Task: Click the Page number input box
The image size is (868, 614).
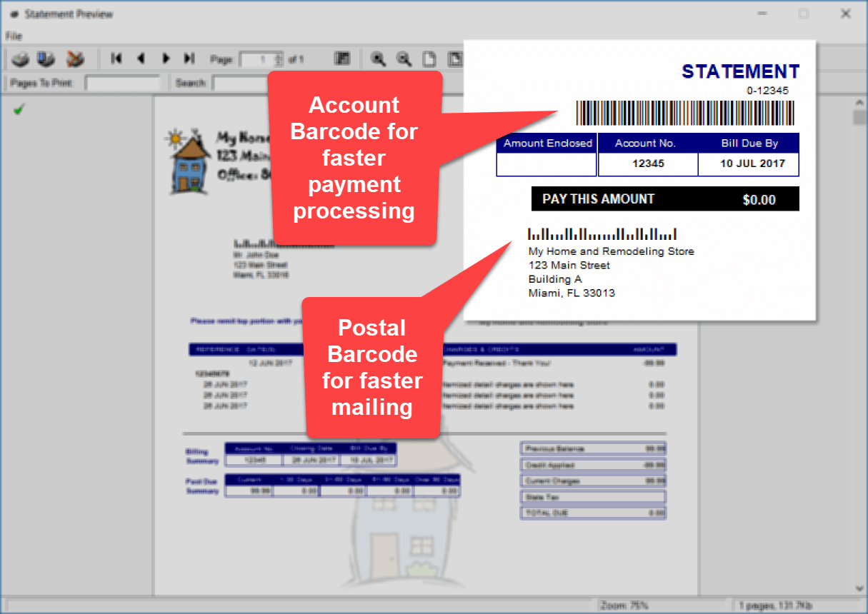Action: click(257, 59)
